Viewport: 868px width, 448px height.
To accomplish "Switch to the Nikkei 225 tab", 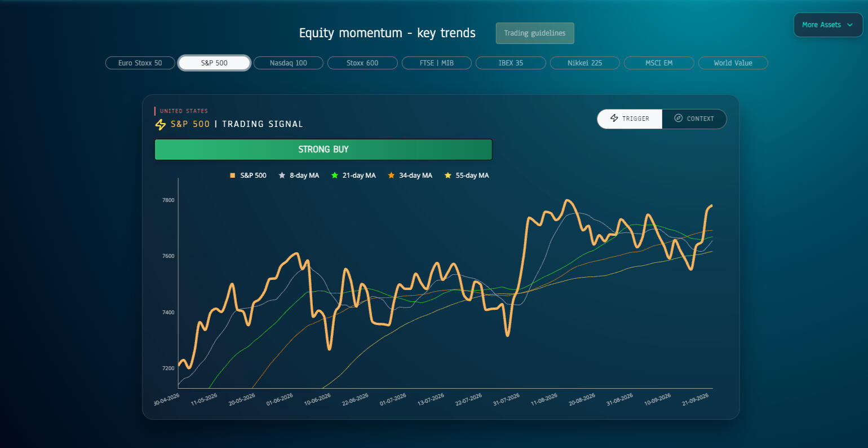I will [x=585, y=63].
